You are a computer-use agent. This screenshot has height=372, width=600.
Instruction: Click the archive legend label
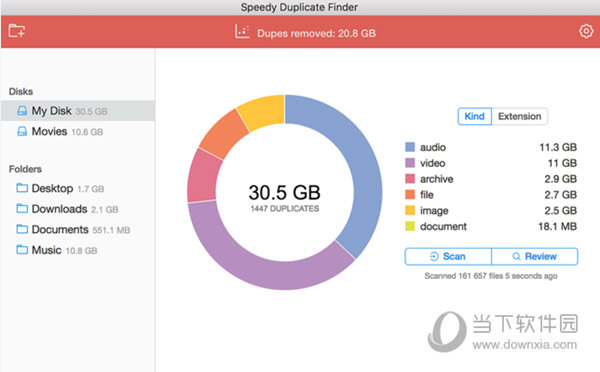click(x=437, y=179)
